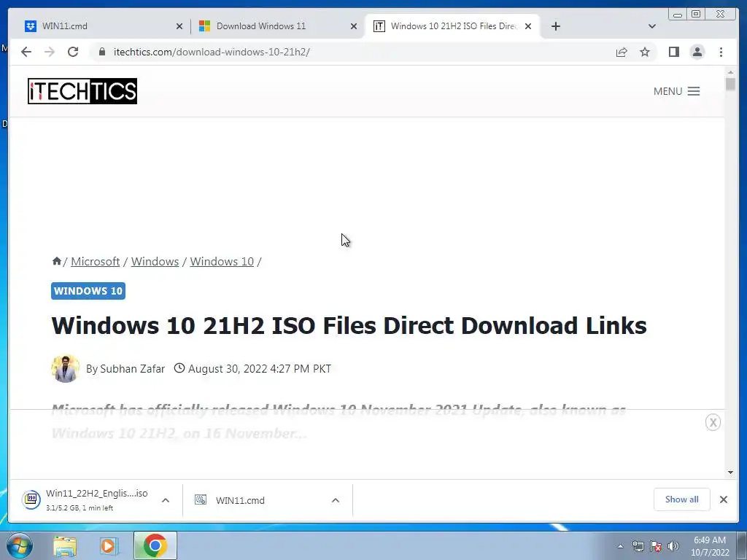
Task: Close the Download Windows 11 tab
Action: [x=354, y=27]
